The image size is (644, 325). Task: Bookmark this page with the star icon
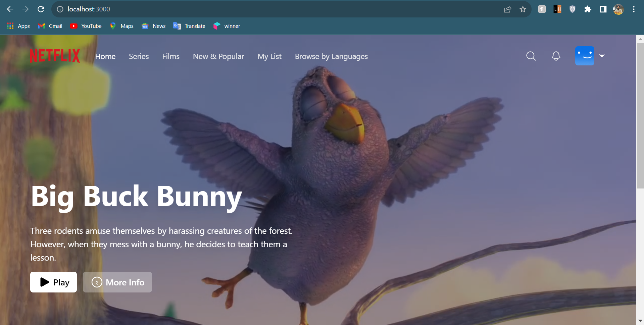523,9
